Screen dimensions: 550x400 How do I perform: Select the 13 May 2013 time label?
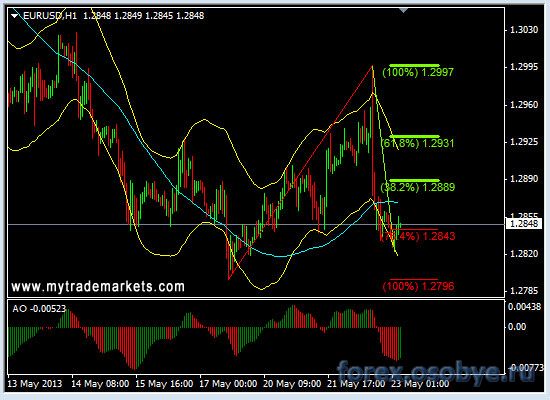click(34, 384)
